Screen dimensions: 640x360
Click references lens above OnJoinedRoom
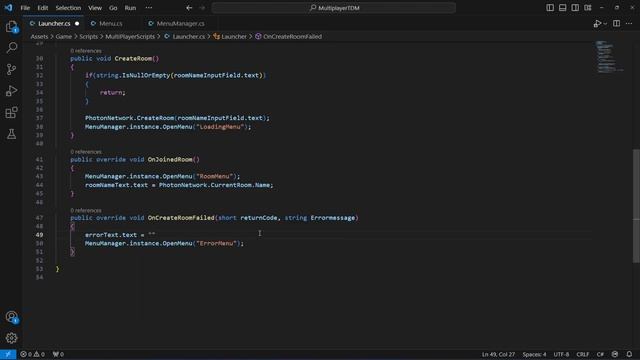pyautogui.click(x=86, y=152)
